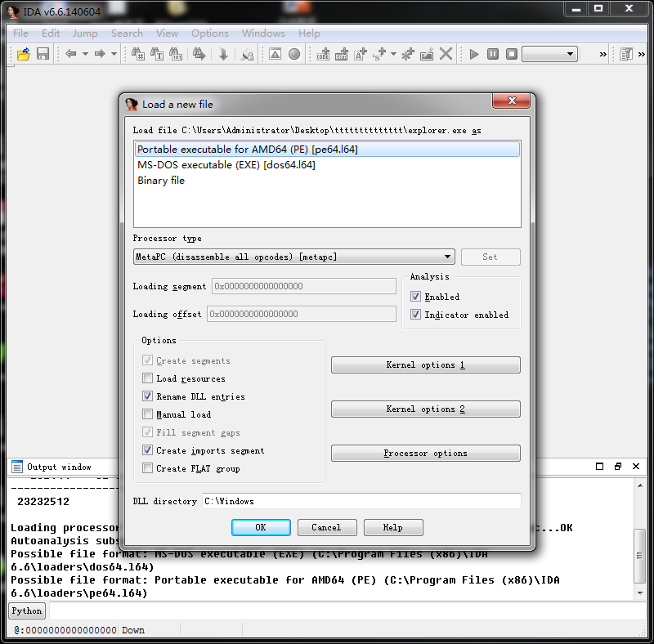Click the asterisk array toolbar icon

(407, 54)
